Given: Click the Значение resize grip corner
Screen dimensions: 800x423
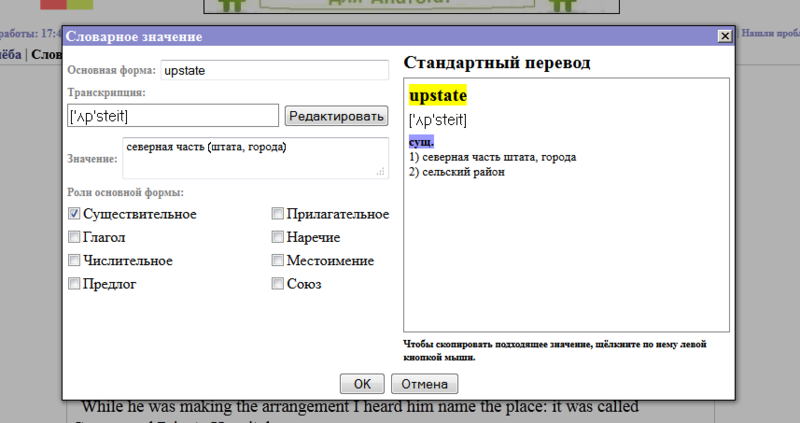Looking at the screenshot, I should 381,171.
